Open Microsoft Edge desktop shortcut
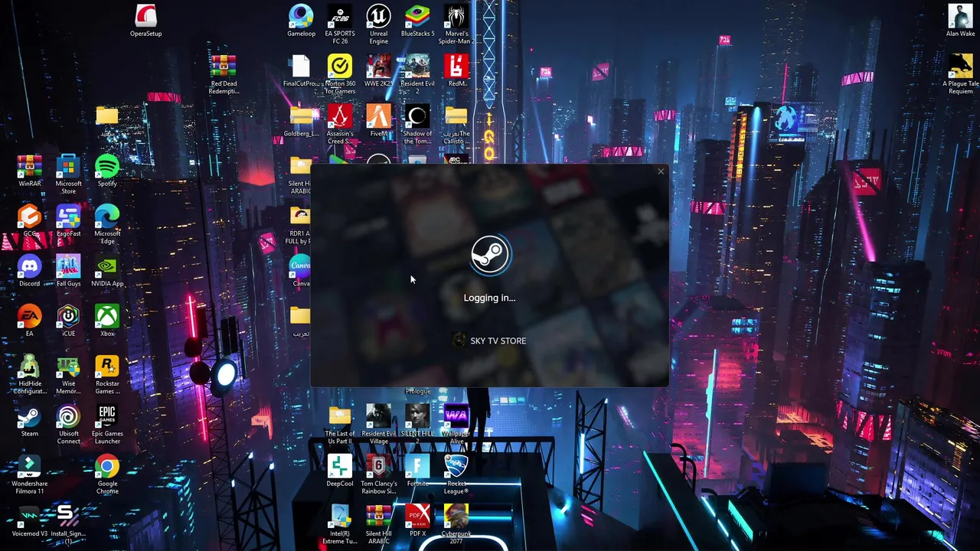The image size is (980, 551). click(107, 224)
